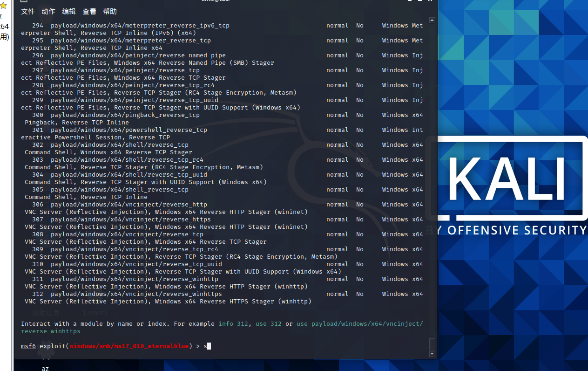Click 'reverse_winhttps' on the wrapped line
588x371 pixels.
pos(51,331)
